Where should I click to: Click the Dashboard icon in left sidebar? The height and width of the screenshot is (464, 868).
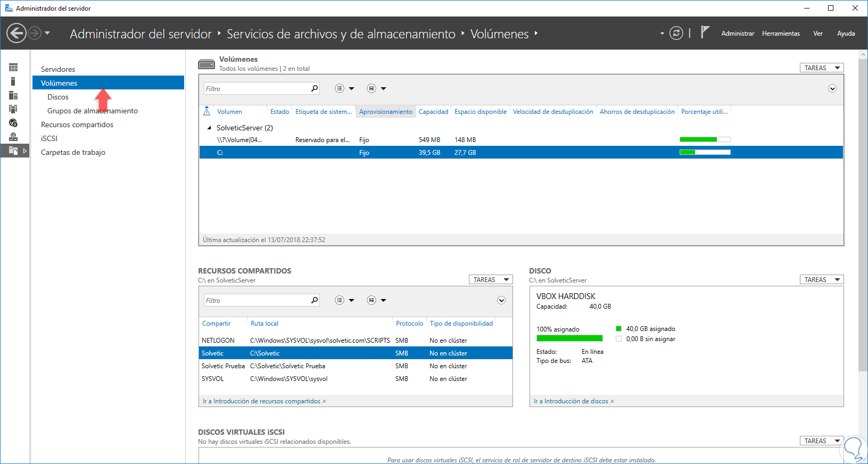13,68
